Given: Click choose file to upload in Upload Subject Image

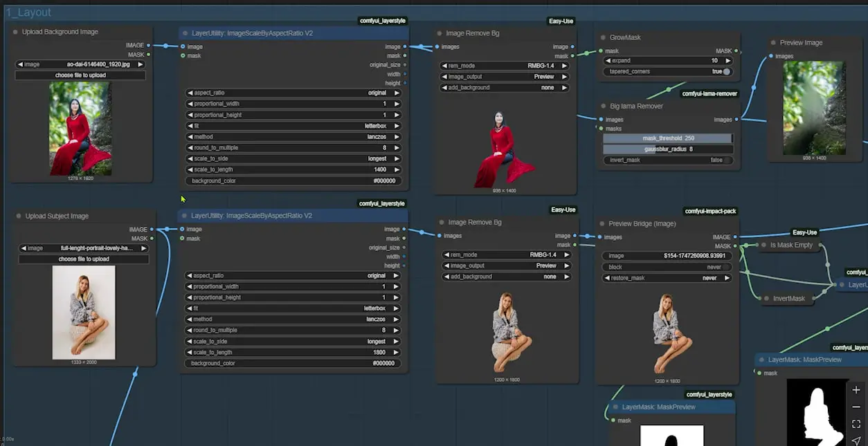Looking at the screenshot, I should (84, 259).
